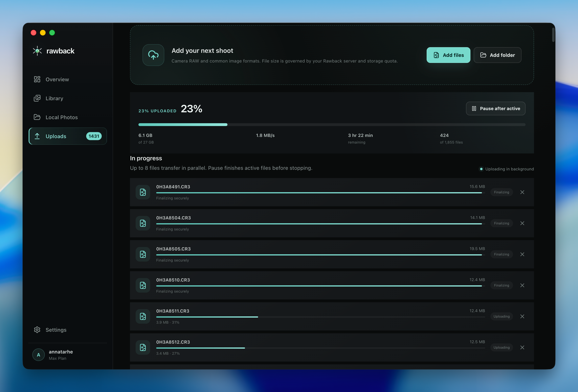The width and height of the screenshot is (578, 392).
Task: Click the Uploads arrow icon
Action: (37, 136)
